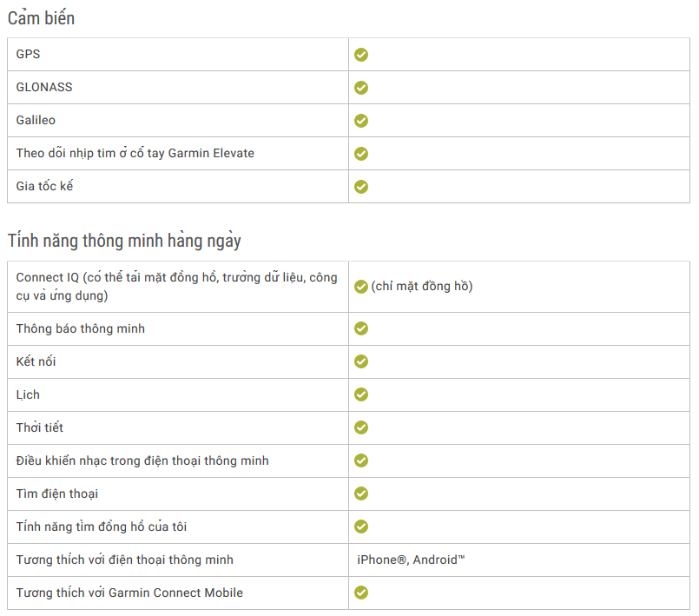Click the checkmark in the Kết nối row

pos(361,361)
